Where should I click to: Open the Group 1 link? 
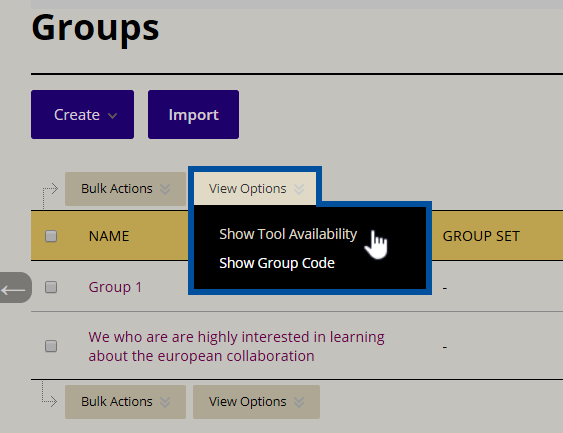pyautogui.click(x=115, y=287)
